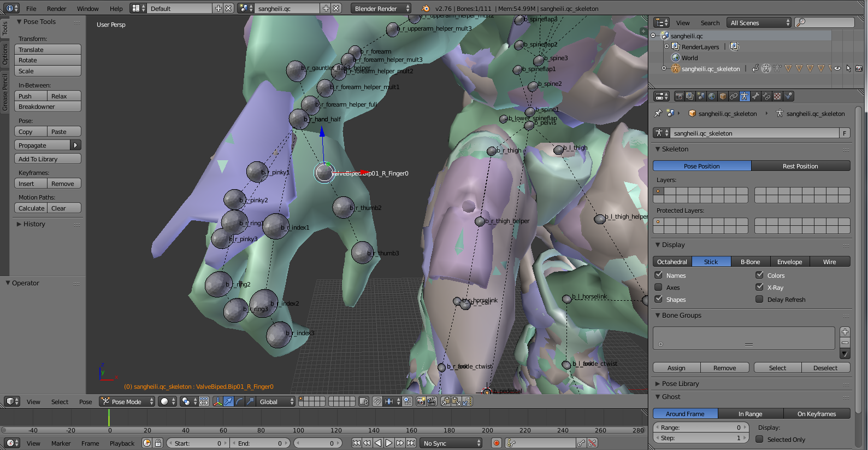
Task: Open the Marker menu in timeline
Action: click(x=61, y=443)
